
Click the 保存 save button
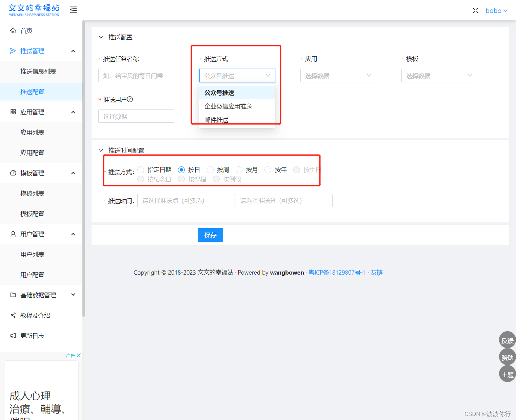pos(210,235)
